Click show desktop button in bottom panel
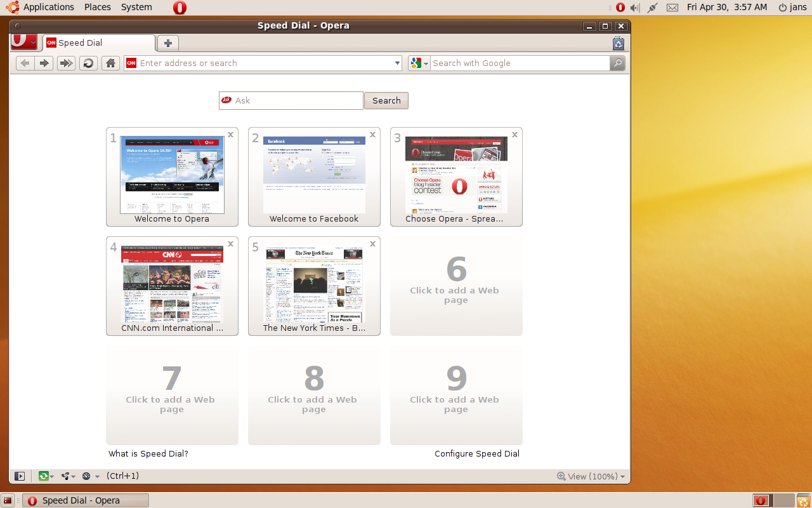Screen dimensions: 812x508 click(x=8, y=500)
